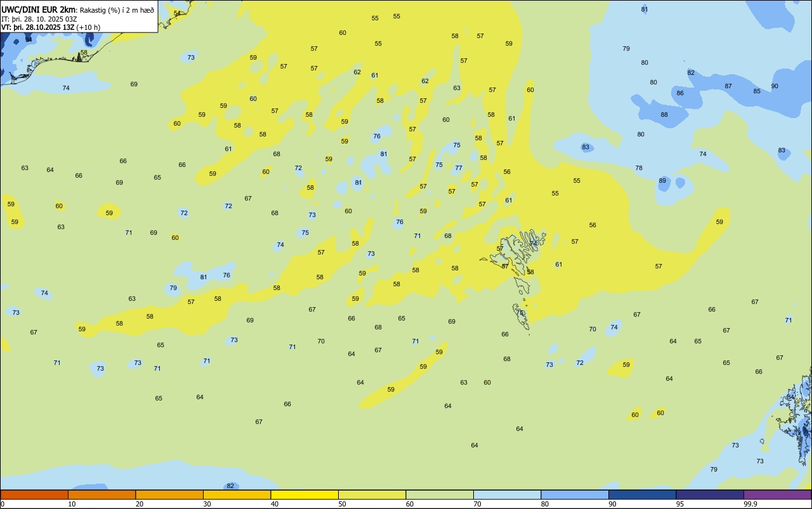Image resolution: width=812 pixels, height=509 pixels.
Task: Select the '30' tick label on the legend
Action: point(207,504)
